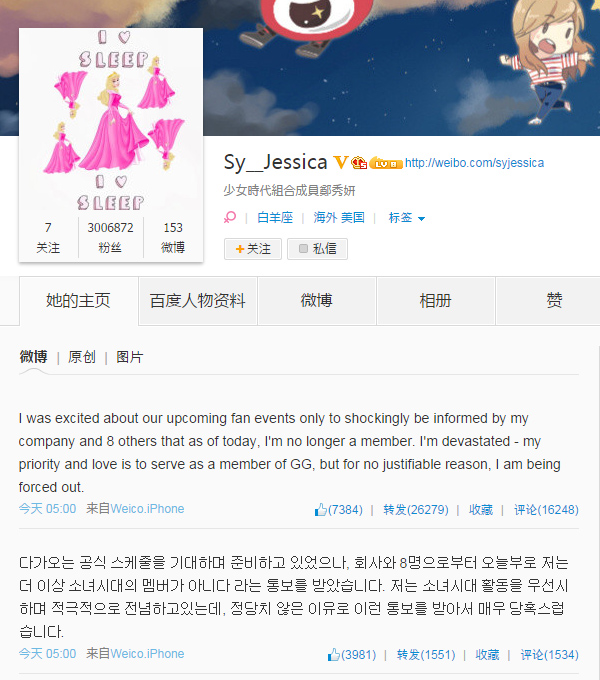Select the 微博 tab in navigation

coord(317,301)
